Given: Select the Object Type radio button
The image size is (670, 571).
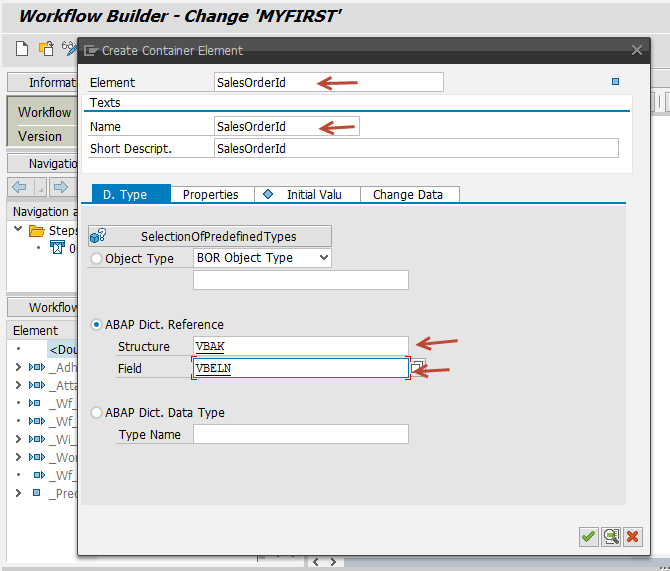Looking at the screenshot, I should tap(97, 258).
